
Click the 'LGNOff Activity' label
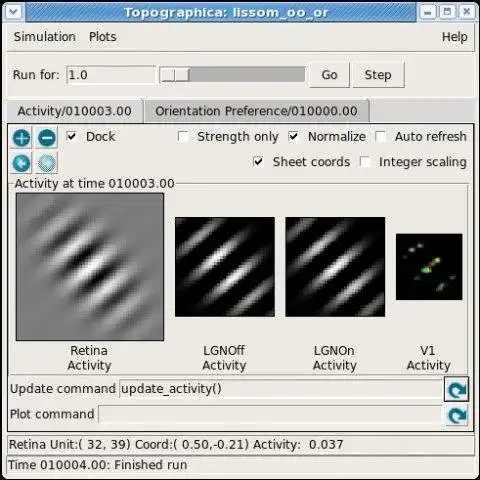224,358
